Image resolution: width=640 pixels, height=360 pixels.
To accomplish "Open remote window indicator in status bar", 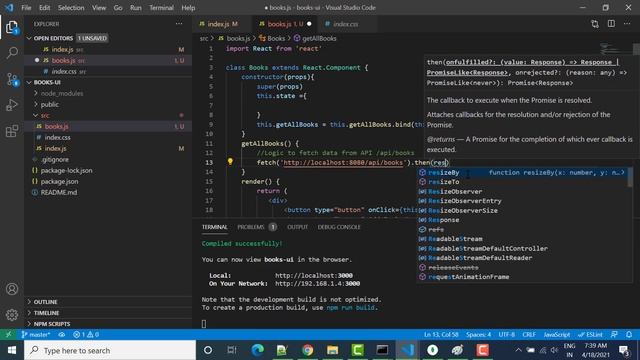I will (x=8, y=335).
